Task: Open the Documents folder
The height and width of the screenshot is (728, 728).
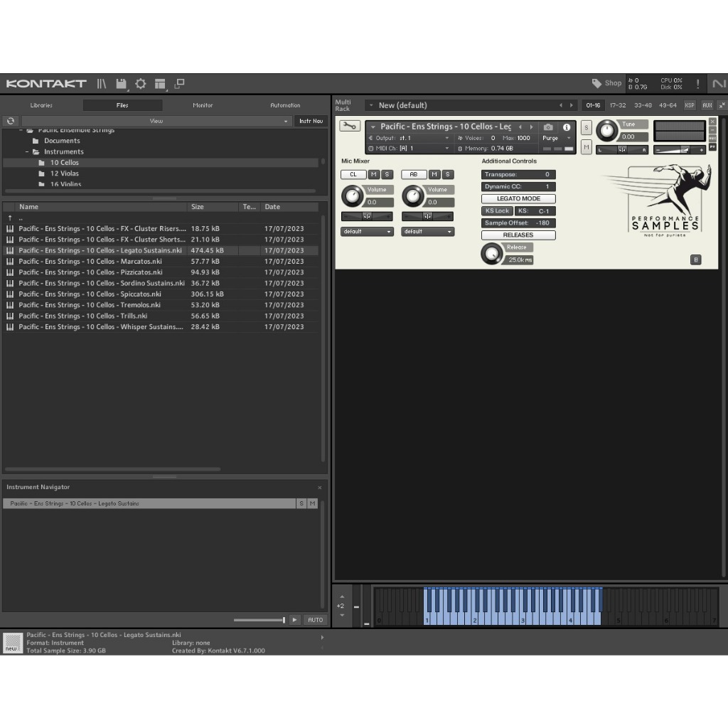Action: [x=62, y=141]
